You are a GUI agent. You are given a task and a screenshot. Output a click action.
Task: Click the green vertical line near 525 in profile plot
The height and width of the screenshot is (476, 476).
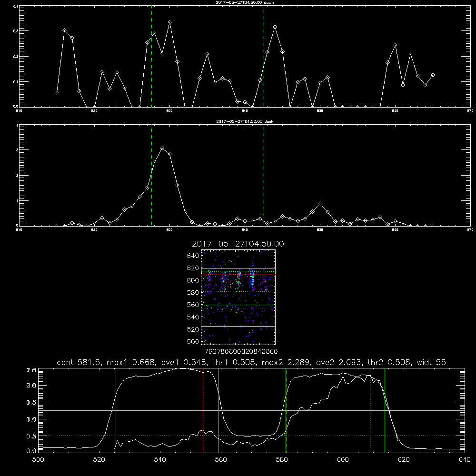(x=116, y=410)
